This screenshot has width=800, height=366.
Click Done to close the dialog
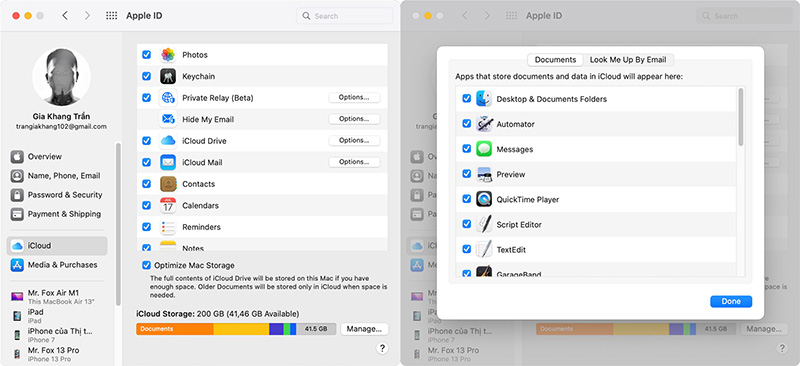coord(731,301)
